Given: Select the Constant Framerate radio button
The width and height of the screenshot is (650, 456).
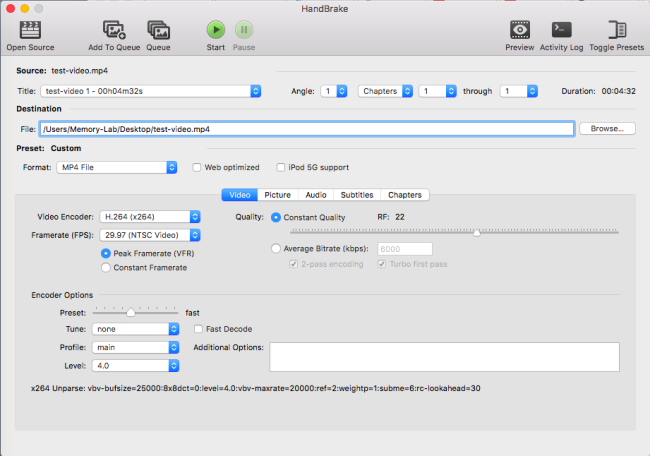Looking at the screenshot, I should 106,268.
